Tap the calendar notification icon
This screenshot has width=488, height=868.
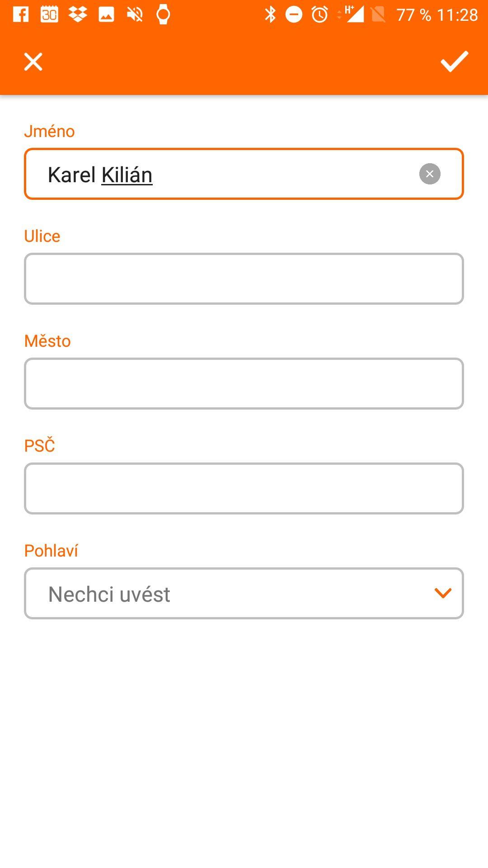49,14
